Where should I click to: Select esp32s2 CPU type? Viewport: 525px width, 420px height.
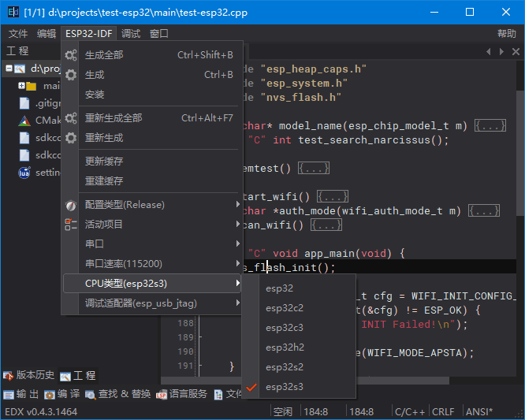tap(299, 367)
